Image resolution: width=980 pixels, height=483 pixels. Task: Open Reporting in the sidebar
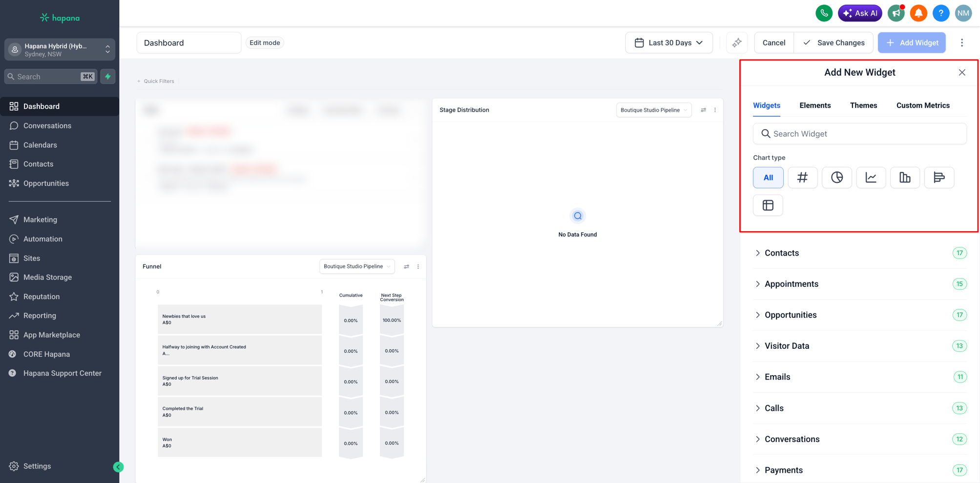[60, 316]
